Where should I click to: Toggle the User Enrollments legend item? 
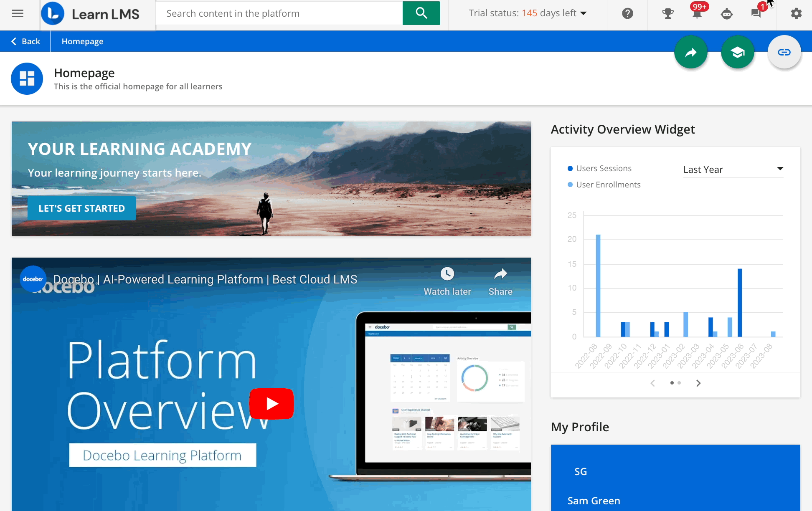tap(608, 185)
